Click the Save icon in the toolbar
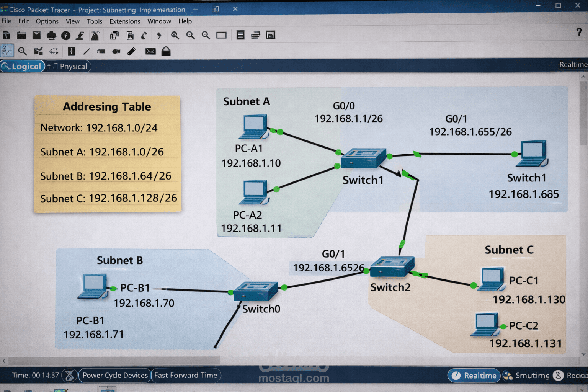The height and width of the screenshot is (392, 588). click(36, 35)
